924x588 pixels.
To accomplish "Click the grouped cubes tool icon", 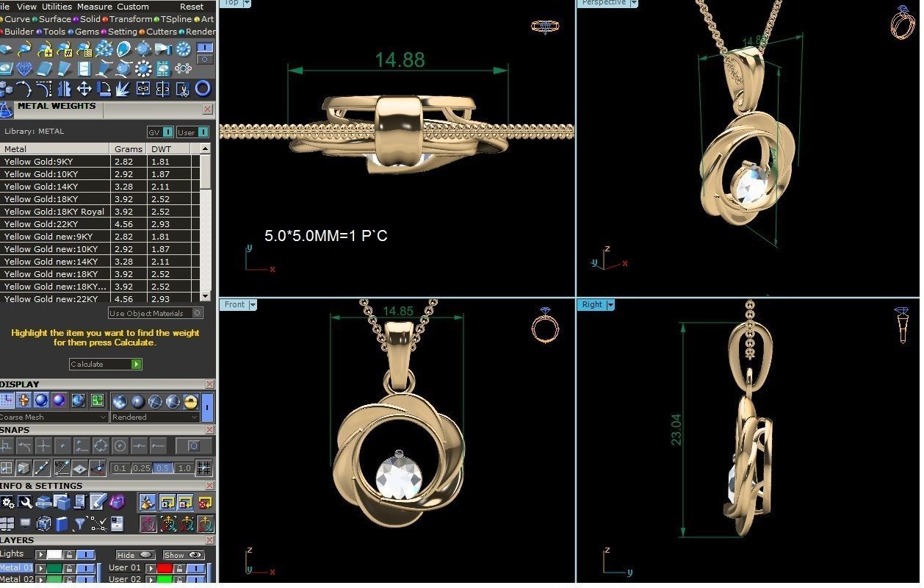I will 6,88.
